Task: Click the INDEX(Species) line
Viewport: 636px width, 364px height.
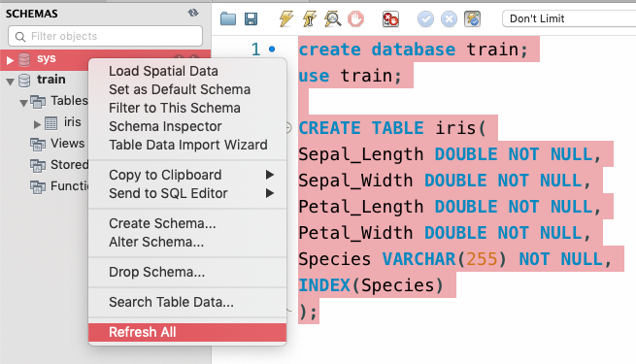Action: pyautogui.click(x=371, y=285)
